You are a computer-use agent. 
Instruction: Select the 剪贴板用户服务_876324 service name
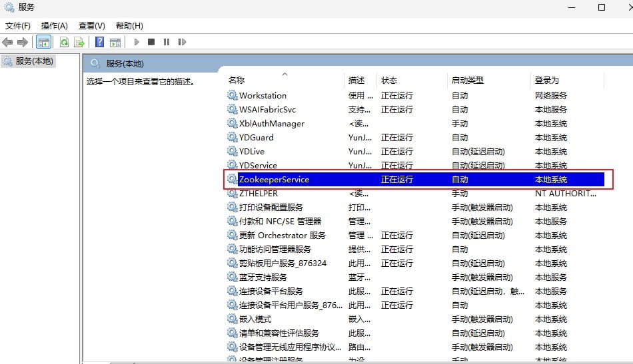coord(283,264)
